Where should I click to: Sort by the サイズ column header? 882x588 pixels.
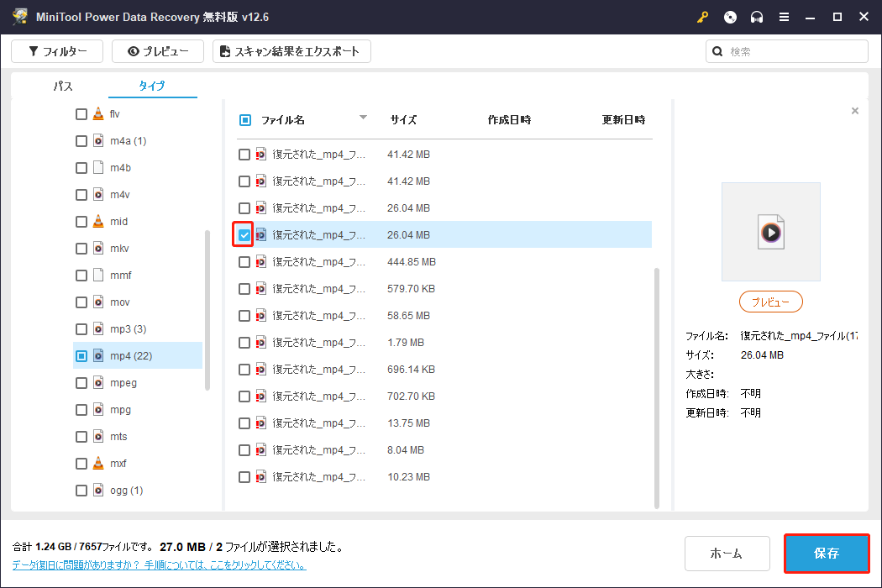(403, 120)
